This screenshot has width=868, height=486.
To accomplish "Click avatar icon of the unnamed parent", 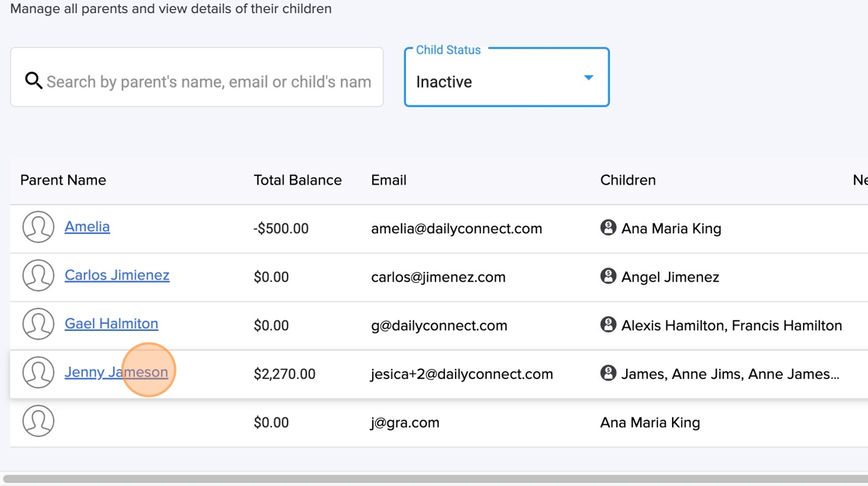I will coord(38,422).
